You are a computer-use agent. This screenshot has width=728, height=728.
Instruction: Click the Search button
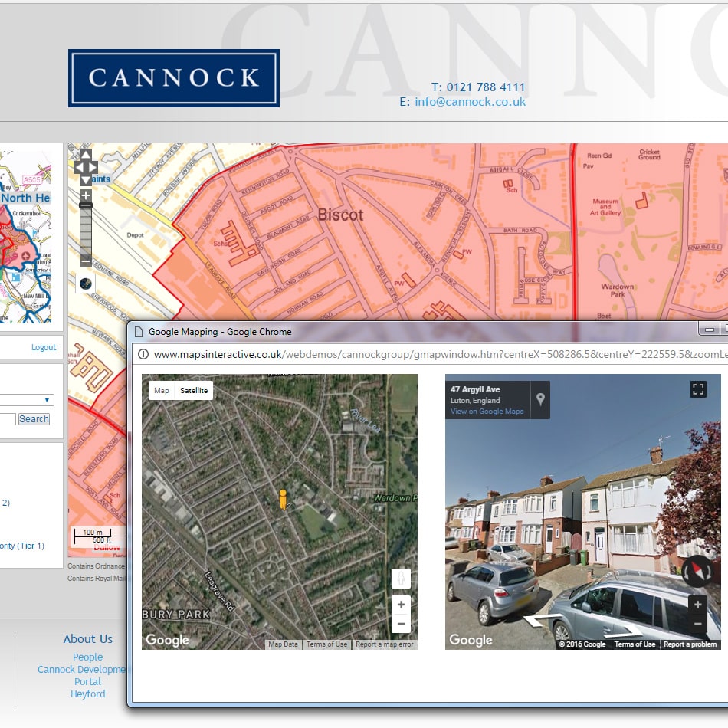(x=34, y=419)
